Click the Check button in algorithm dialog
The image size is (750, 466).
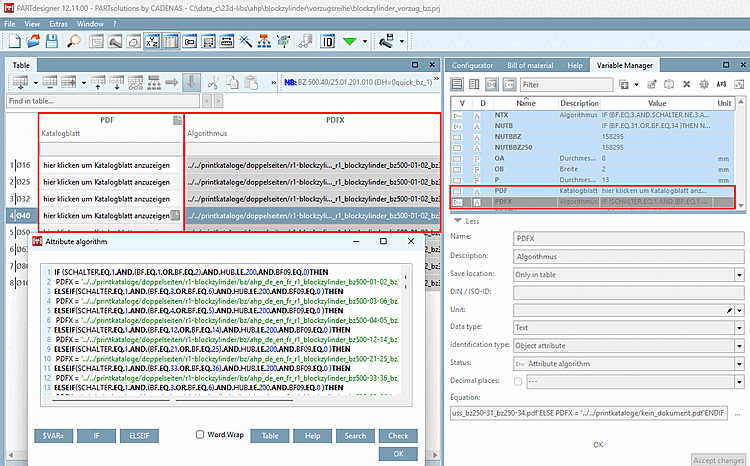[398, 435]
